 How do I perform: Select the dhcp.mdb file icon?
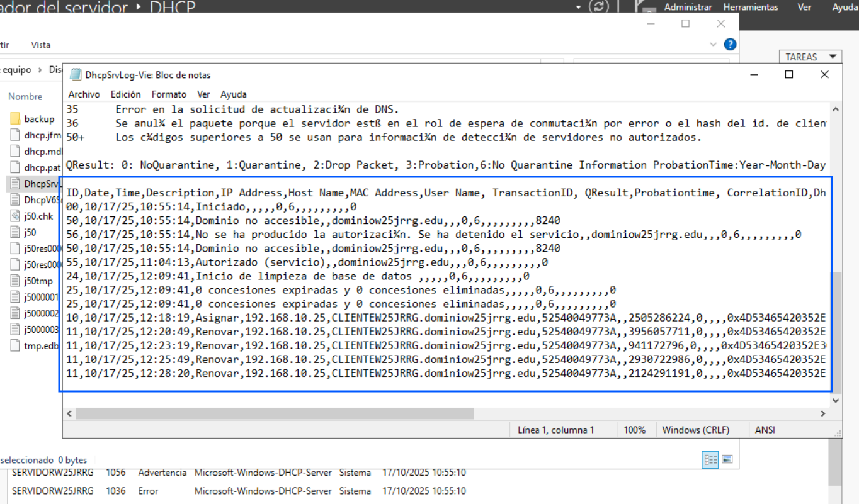click(x=15, y=151)
